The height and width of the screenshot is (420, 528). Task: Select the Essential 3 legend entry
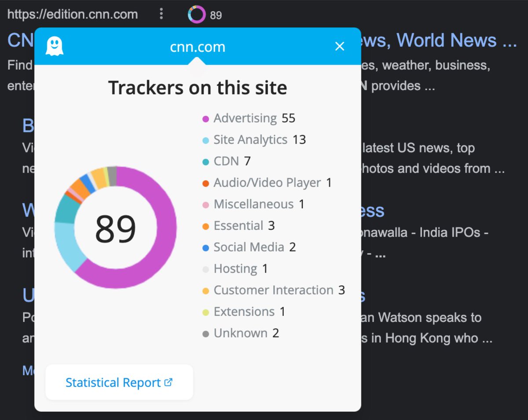click(238, 226)
